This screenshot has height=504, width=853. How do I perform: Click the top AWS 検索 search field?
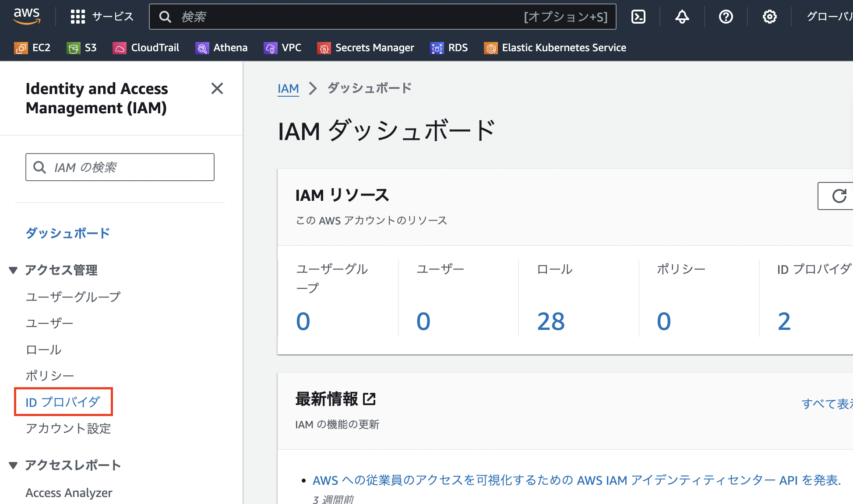point(382,17)
